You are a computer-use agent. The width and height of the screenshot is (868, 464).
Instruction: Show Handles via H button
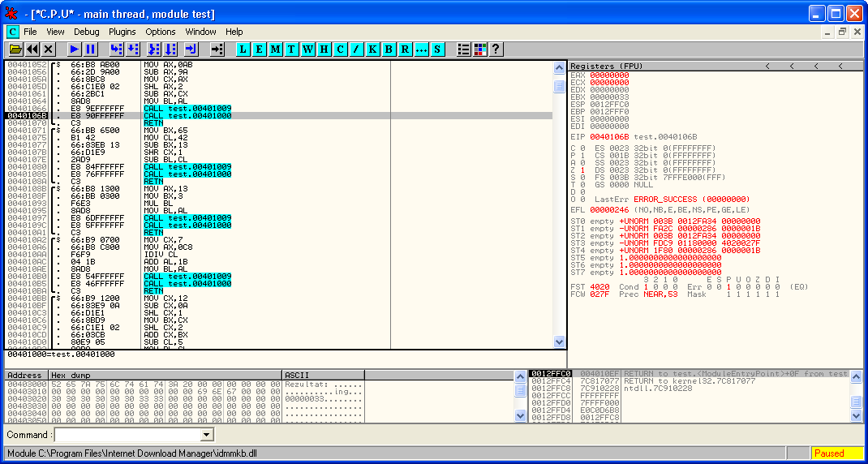pyautogui.click(x=324, y=49)
